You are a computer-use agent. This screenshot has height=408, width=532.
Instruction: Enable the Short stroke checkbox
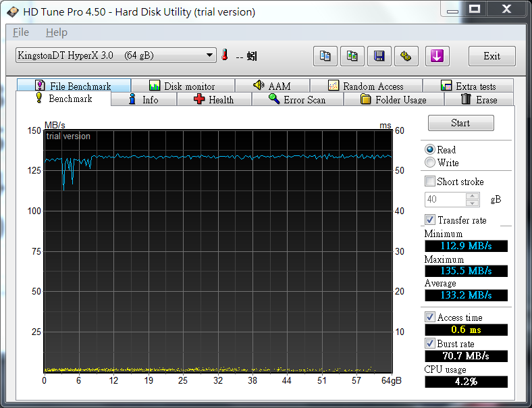pos(430,181)
